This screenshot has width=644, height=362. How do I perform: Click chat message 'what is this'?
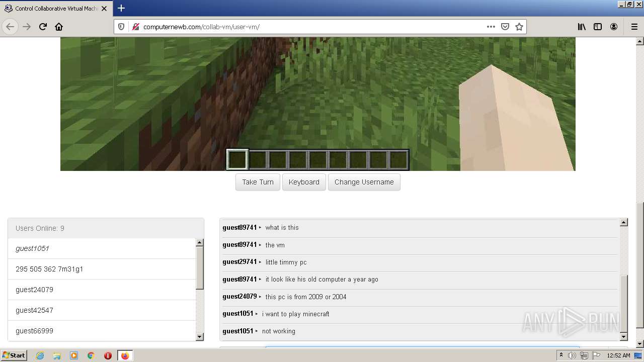pos(282,228)
